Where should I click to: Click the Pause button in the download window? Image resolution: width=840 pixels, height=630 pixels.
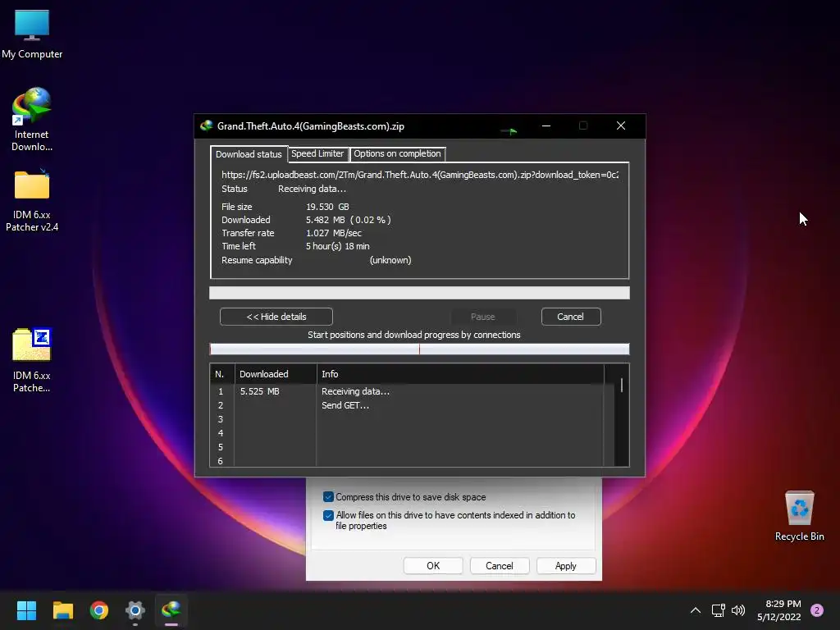pyautogui.click(x=482, y=317)
